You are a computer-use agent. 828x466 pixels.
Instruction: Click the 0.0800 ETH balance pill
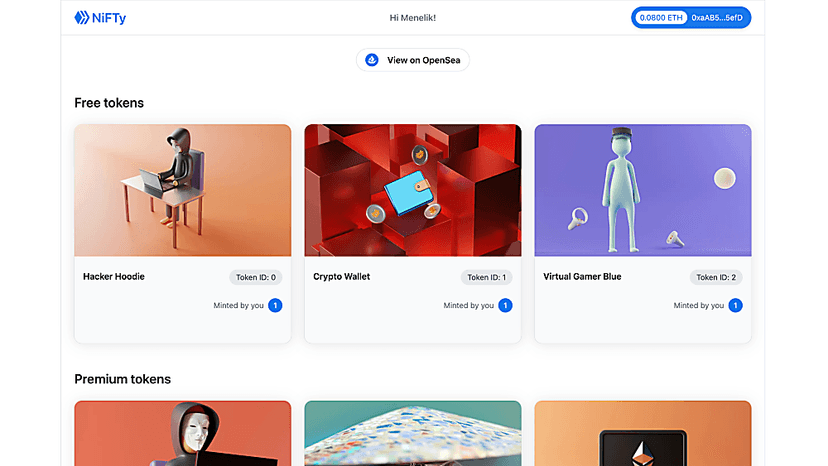[661, 18]
